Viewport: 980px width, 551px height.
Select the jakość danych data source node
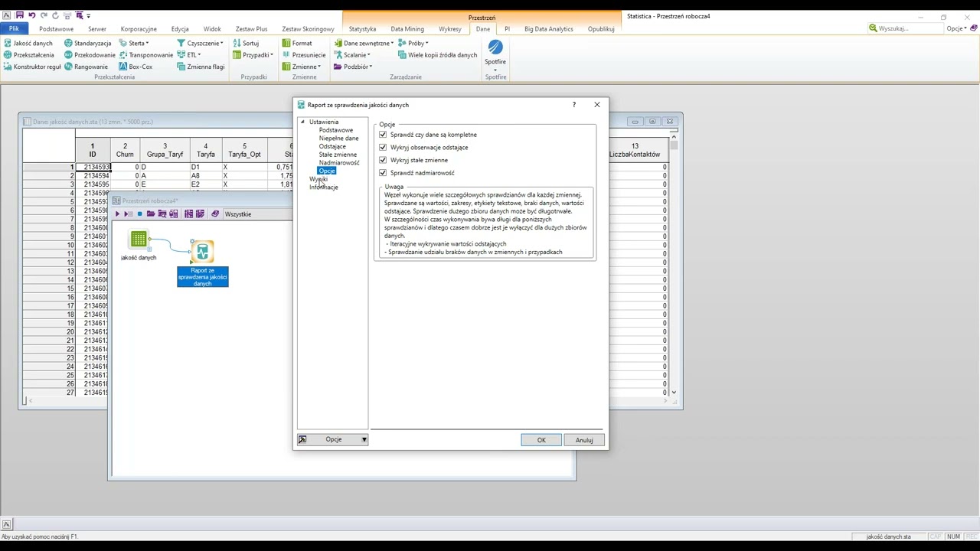[x=139, y=240]
